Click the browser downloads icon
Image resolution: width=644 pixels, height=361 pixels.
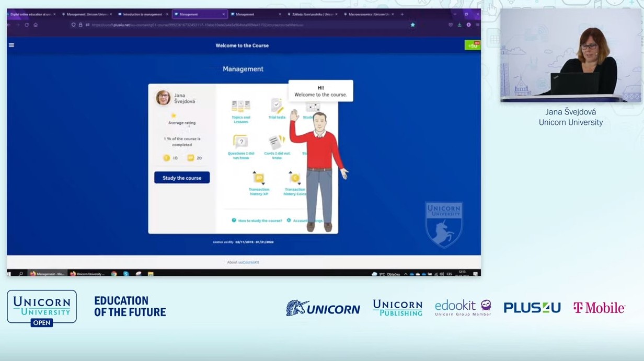tap(459, 25)
